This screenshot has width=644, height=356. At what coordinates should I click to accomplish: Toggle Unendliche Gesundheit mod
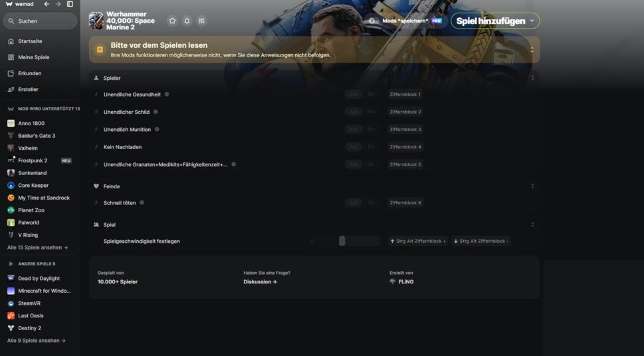tap(362, 94)
